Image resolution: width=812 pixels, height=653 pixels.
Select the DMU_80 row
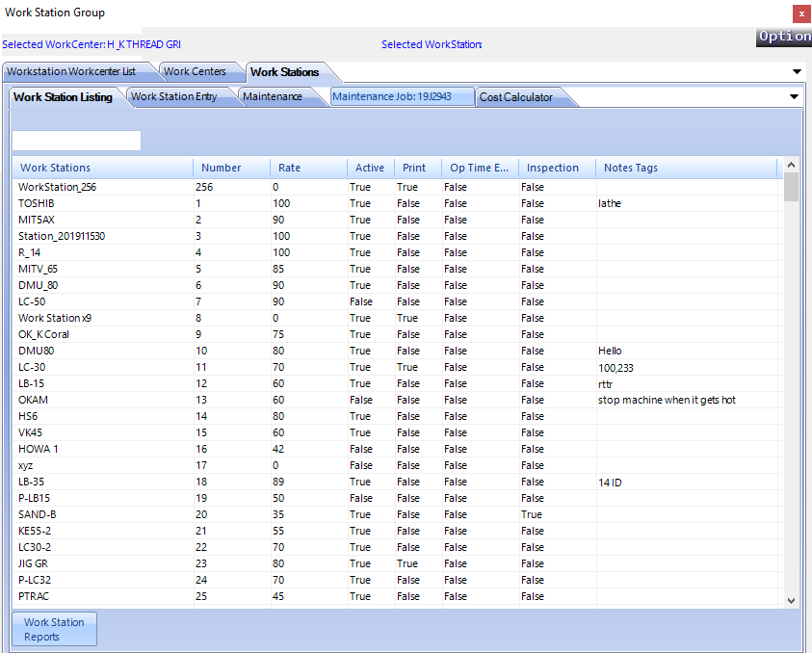pos(397,285)
